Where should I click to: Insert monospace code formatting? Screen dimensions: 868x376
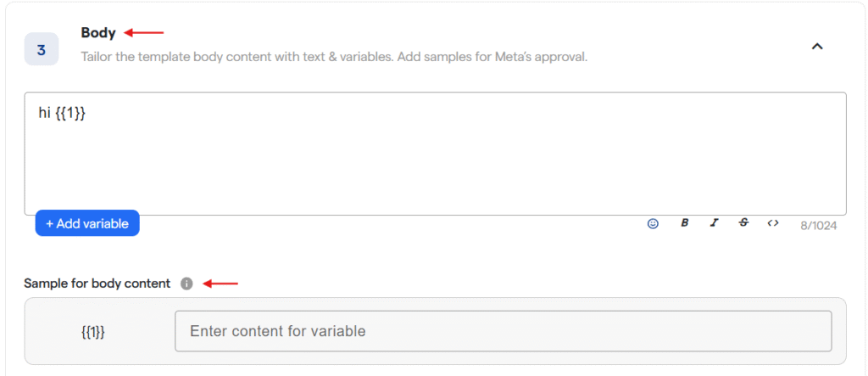click(x=773, y=223)
